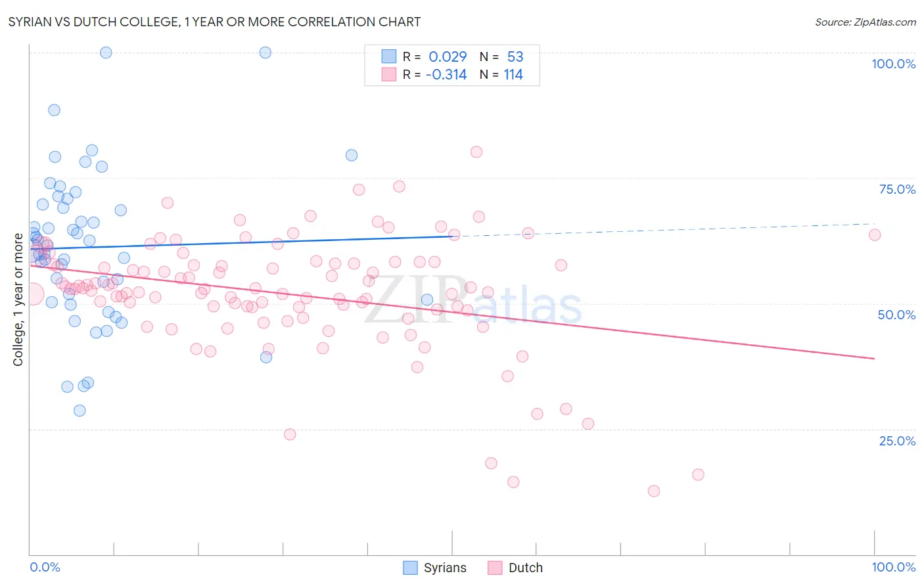Select the Syrians legend label
This screenshot has width=924, height=586.
coord(445,568)
